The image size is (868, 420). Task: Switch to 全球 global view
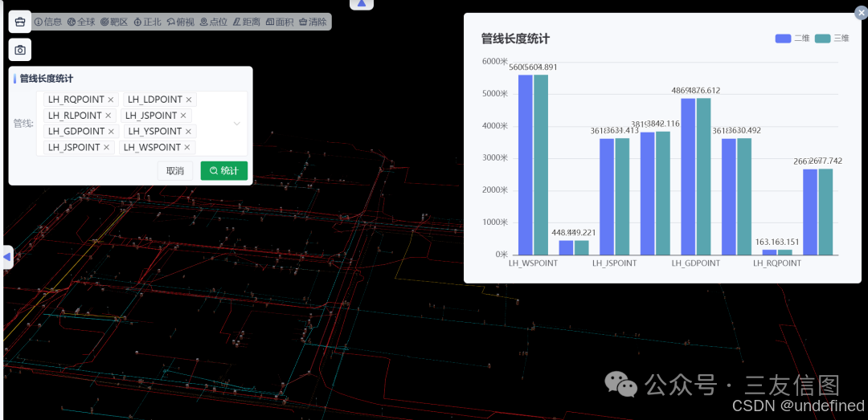81,22
